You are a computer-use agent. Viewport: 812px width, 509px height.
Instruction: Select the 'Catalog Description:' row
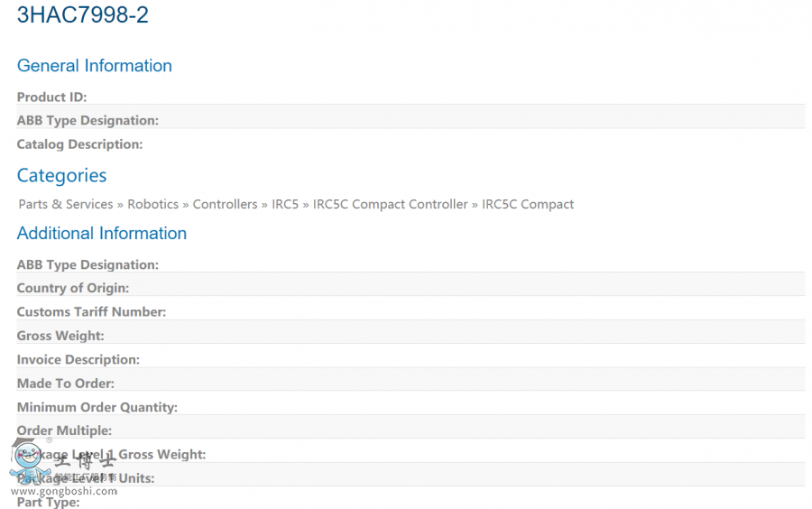(79, 144)
